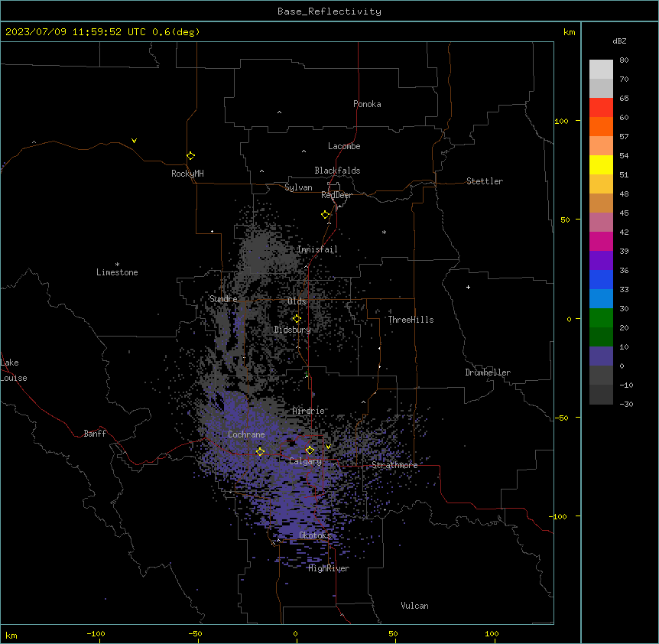Click the asterisk marker east of Innisfail

click(x=384, y=232)
